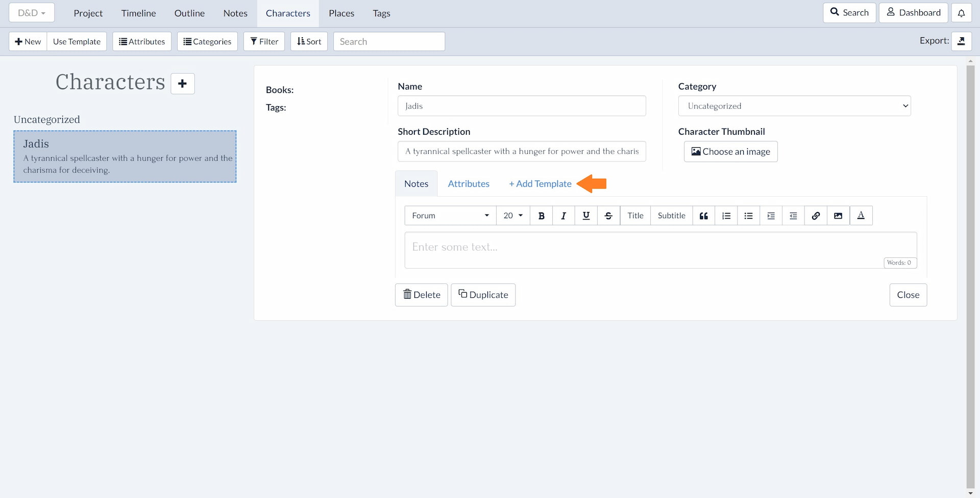
Task: Open the Forum font dropdown
Action: point(450,216)
